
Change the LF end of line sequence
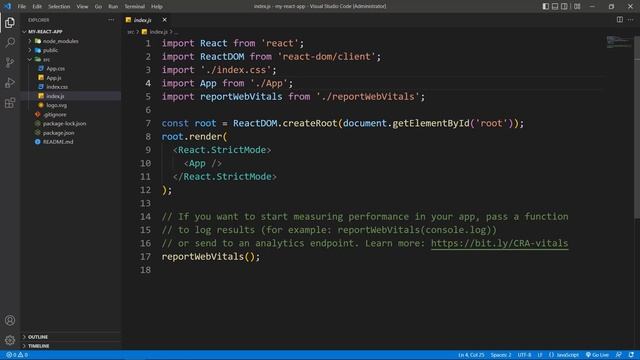click(x=540, y=355)
